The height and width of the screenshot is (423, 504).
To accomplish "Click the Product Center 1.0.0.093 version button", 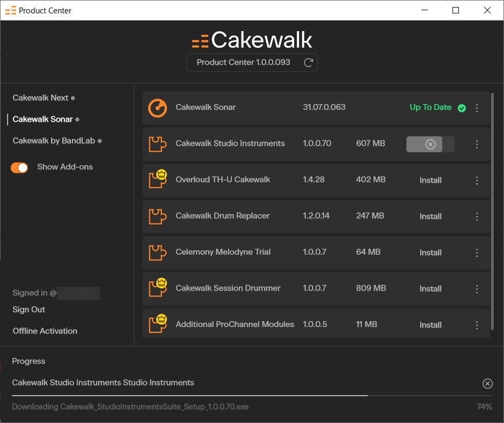I will [x=252, y=63].
